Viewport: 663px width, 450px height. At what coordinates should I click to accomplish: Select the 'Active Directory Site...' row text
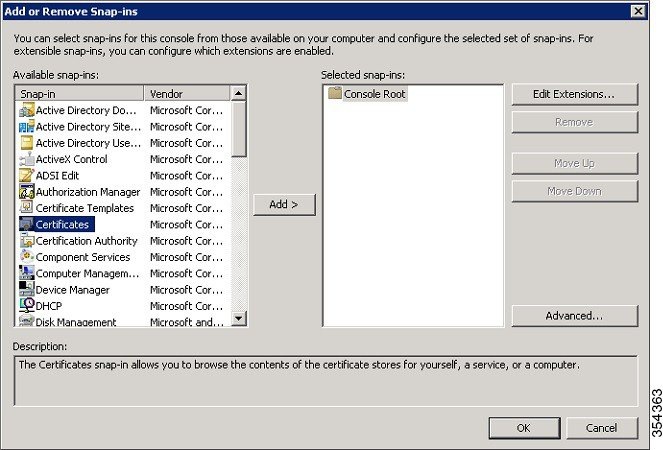coord(88,127)
